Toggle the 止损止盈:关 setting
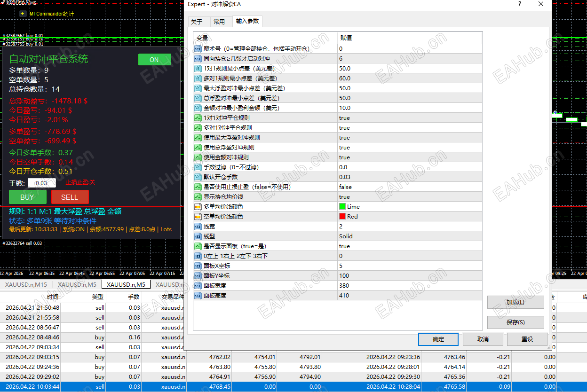Screen dimensions: 587x392 tap(80, 182)
